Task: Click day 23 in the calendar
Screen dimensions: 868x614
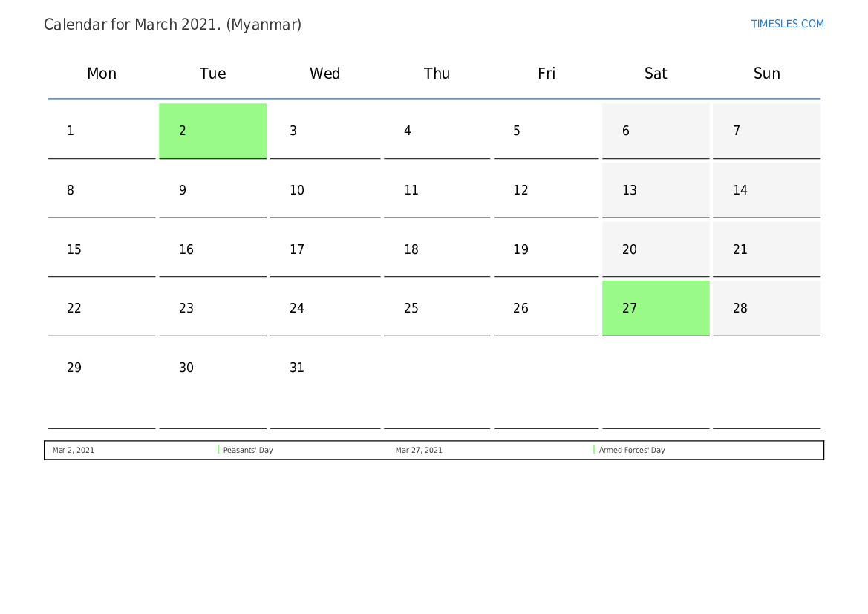Action: 212,308
